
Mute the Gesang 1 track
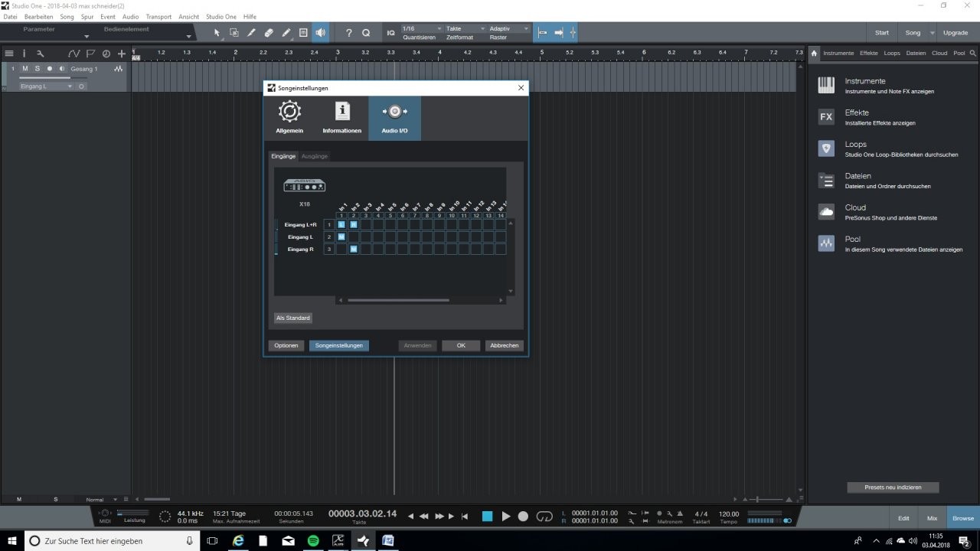click(24, 69)
